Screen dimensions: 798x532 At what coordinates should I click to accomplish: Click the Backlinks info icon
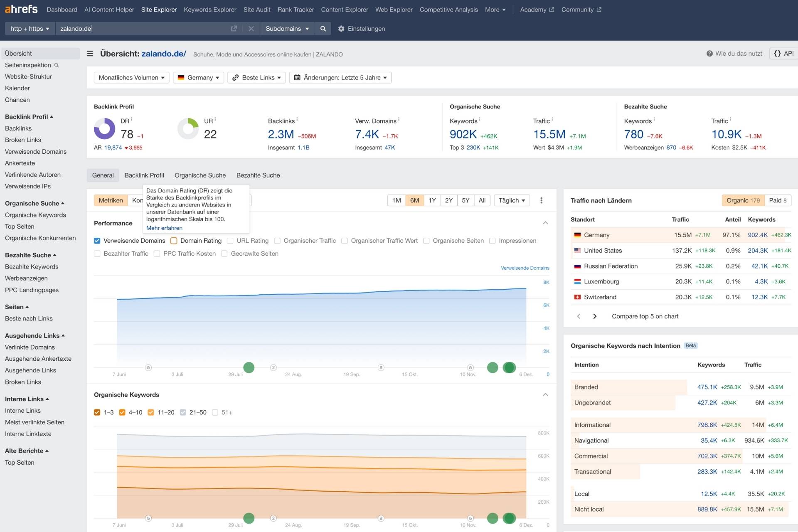[x=297, y=119]
